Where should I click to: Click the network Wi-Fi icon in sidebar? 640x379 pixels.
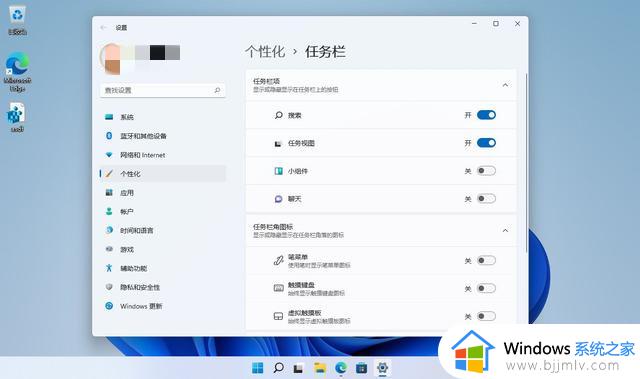[x=109, y=155]
